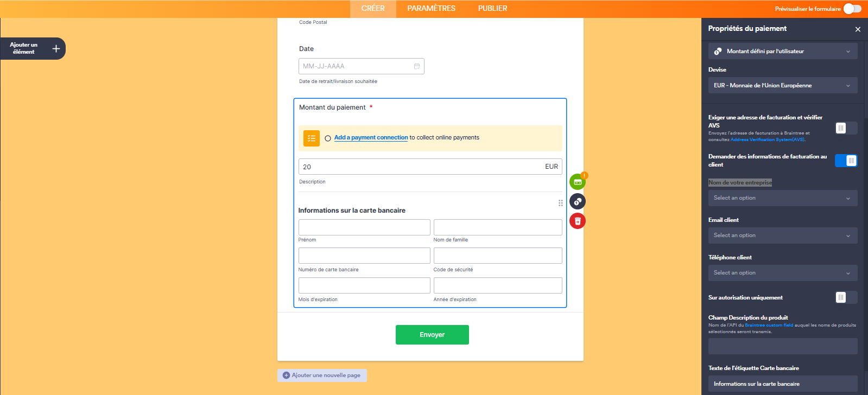
Task: Click the Description sublabel under amount
Action: [x=312, y=182]
